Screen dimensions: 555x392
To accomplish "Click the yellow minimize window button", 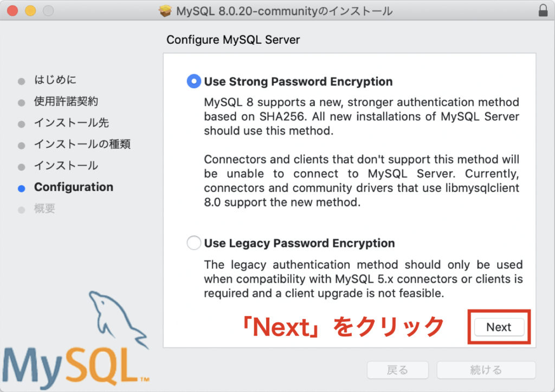I will coord(30,11).
